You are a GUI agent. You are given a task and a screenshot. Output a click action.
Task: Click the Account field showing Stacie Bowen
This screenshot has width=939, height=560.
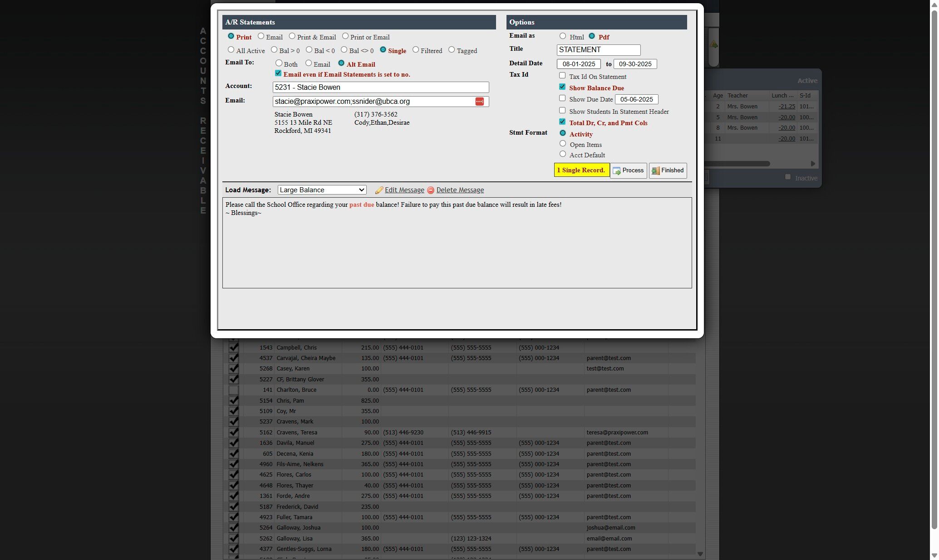click(380, 88)
